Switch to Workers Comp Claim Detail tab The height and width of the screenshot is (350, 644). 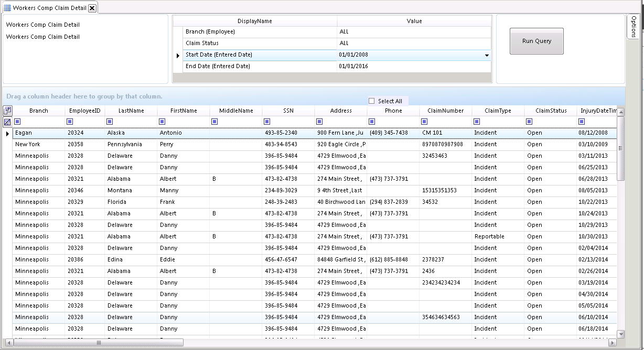point(50,8)
